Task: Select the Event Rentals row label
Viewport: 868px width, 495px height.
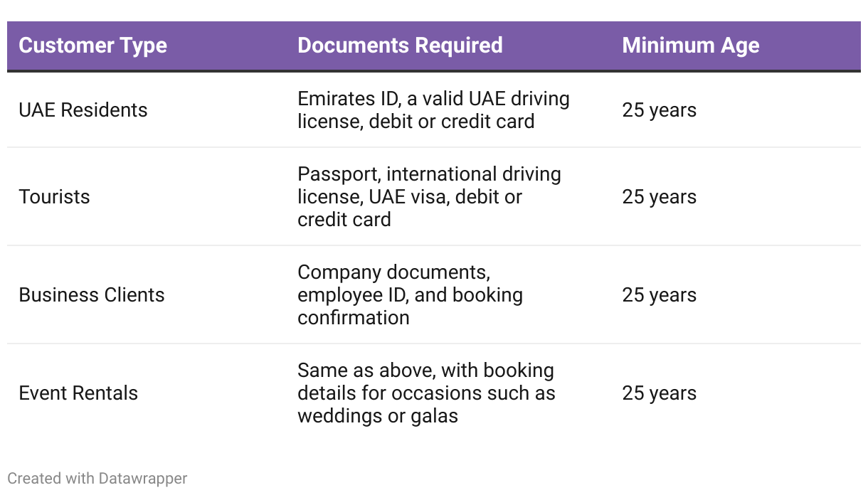Action: point(78,393)
